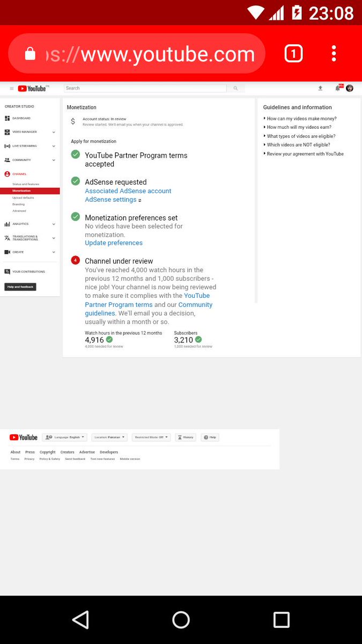Image resolution: width=362 pixels, height=644 pixels.
Task: Expand the Analytics chevron
Action: [x=54, y=224]
